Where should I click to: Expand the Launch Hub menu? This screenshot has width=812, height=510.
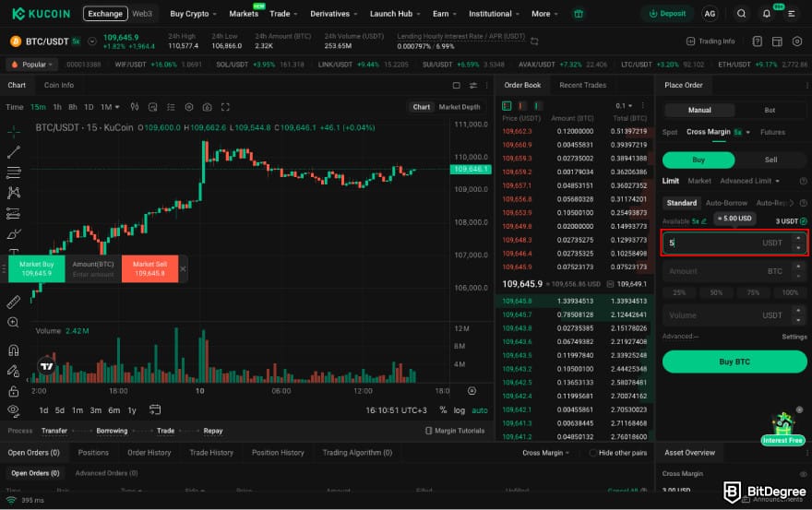[x=395, y=14]
